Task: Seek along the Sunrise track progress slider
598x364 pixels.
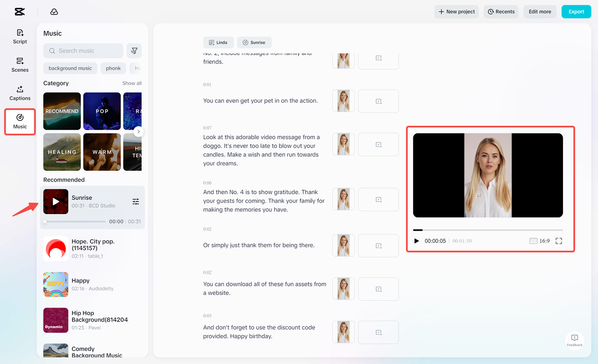Action: pyautogui.click(x=75, y=221)
